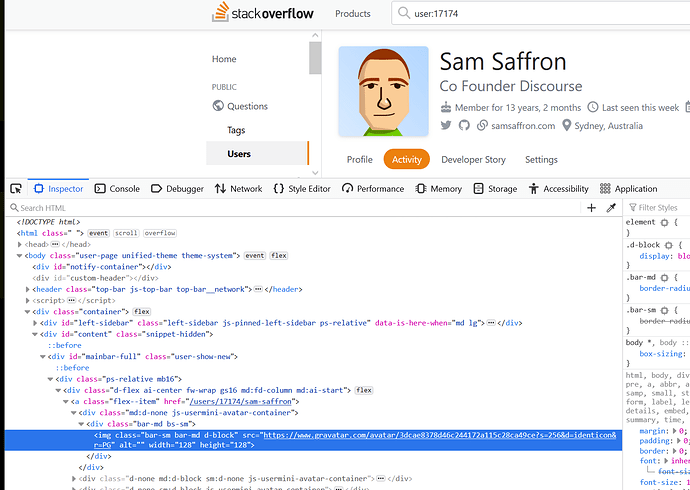Select the Inspector tab
The height and width of the screenshot is (490, 690).
[x=59, y=189]
